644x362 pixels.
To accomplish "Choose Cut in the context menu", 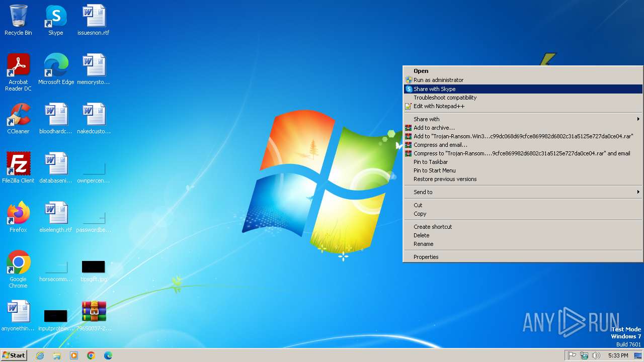I will 523,205.
